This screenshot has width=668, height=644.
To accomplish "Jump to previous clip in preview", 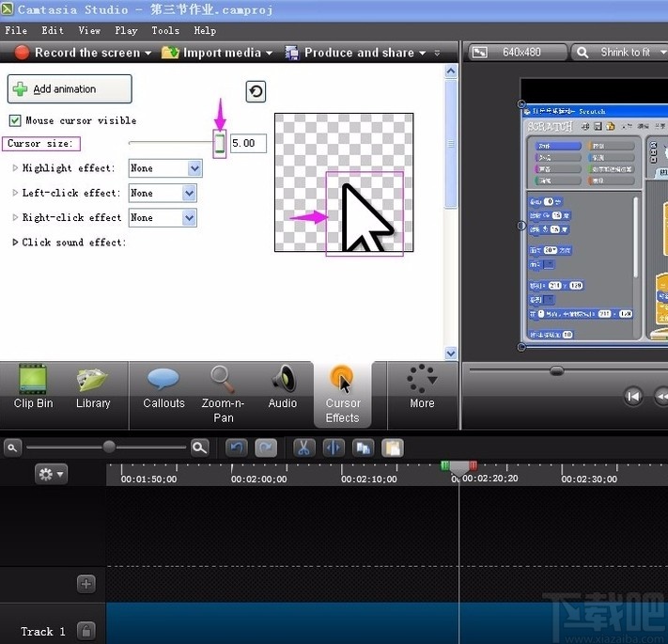I will 633,397.
